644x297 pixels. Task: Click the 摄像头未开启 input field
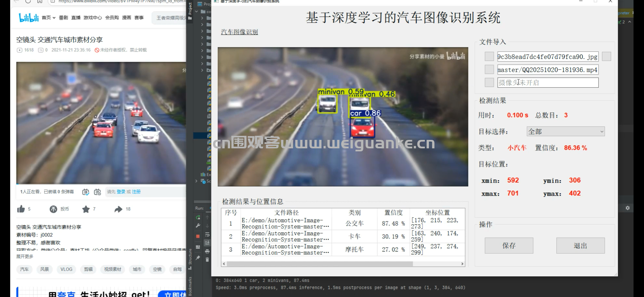(548, 83)
